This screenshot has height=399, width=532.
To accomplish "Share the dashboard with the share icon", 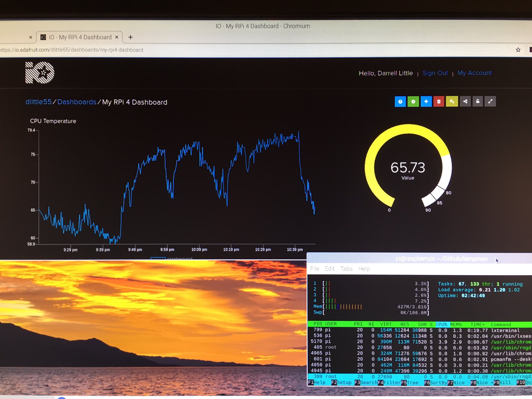I will click(465, 102).
